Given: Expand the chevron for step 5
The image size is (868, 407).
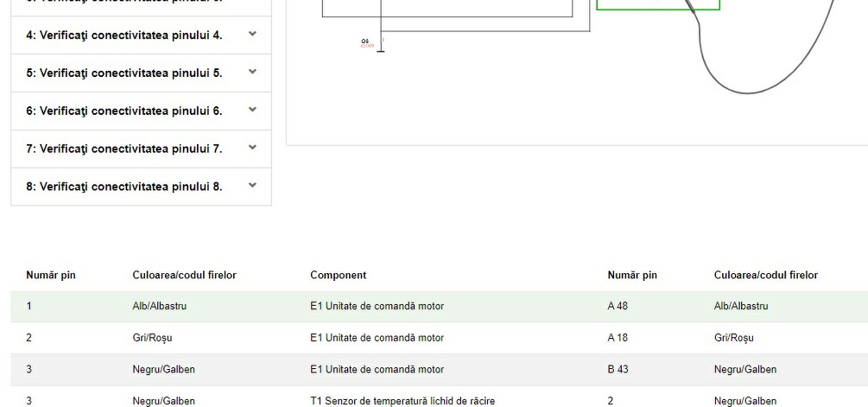Looking at the screenshot, I should point(252,73).
